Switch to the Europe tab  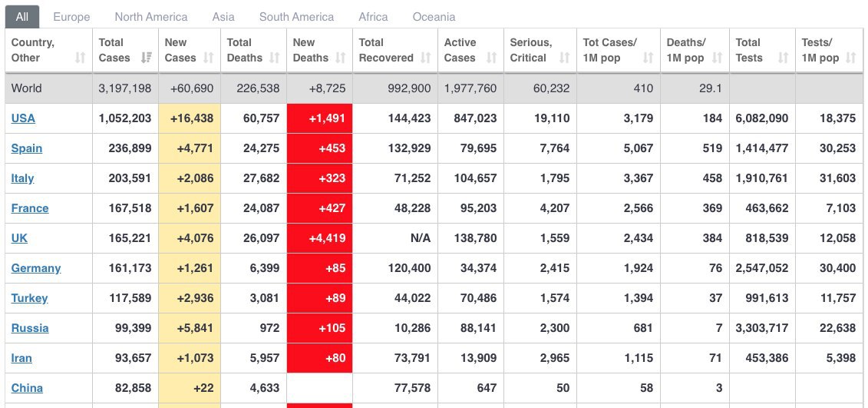click(71, 17)
